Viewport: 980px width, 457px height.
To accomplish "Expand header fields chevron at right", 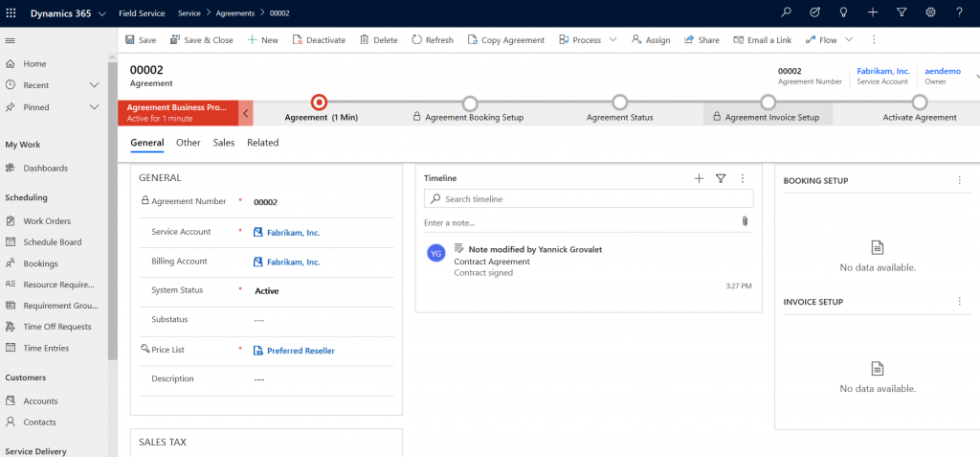I will [977, 76].
